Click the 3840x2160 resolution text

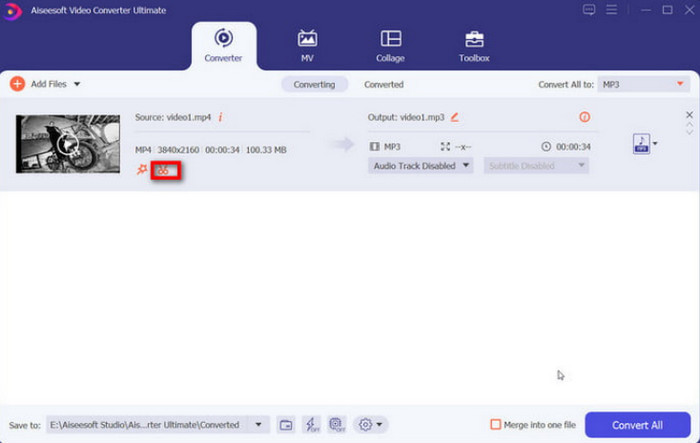[178, 150]
